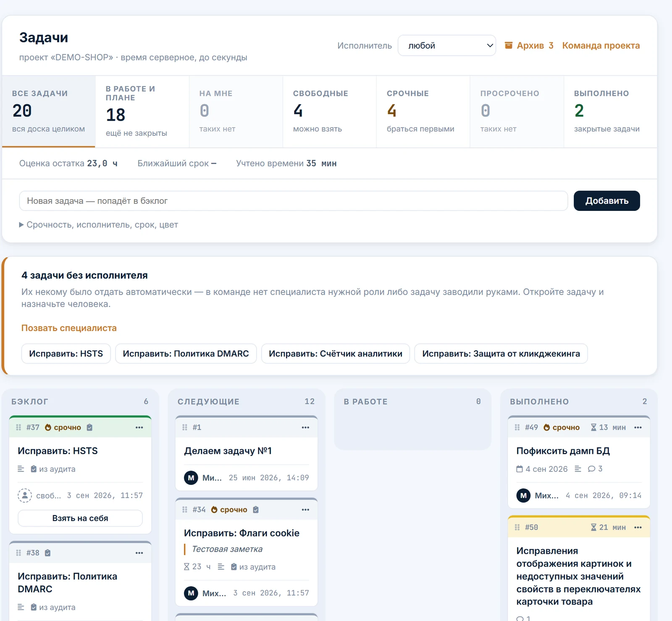Click audit clipboard icon on card #37 header
This screenshot has width=672, height=621.
(89, 427)
